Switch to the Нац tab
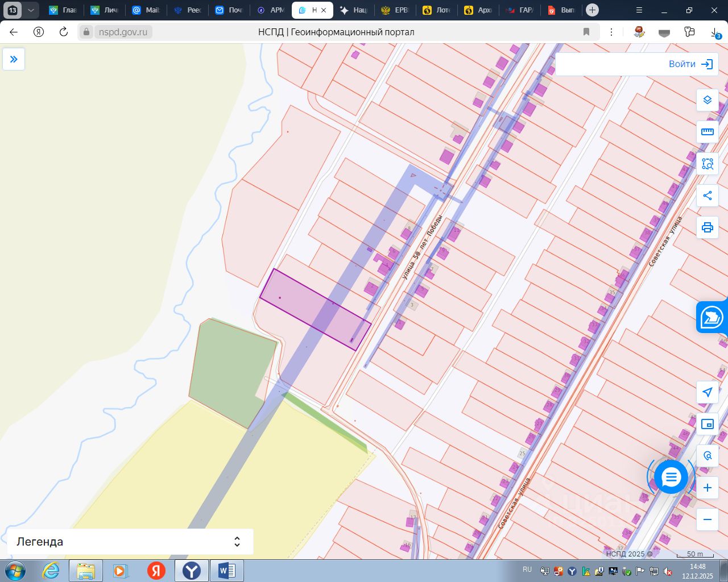 click(354, 10)
